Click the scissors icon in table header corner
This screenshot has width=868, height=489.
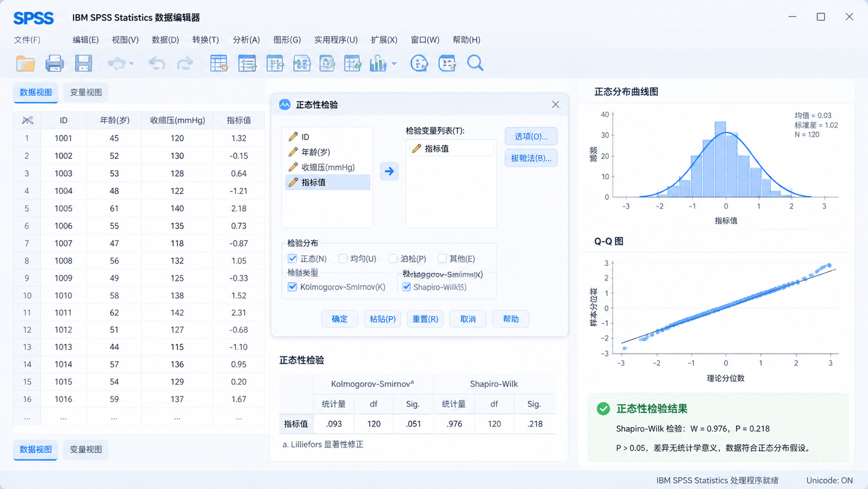click(x=28, y=121)
